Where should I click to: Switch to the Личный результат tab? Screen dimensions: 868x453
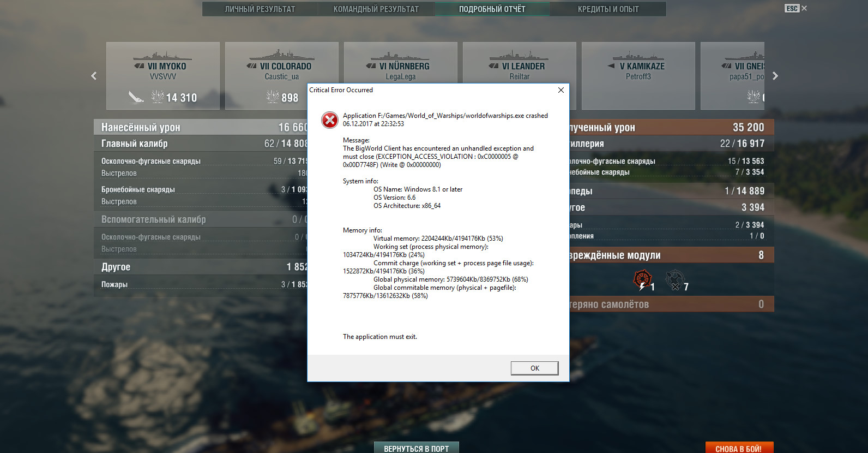(260, 9)
